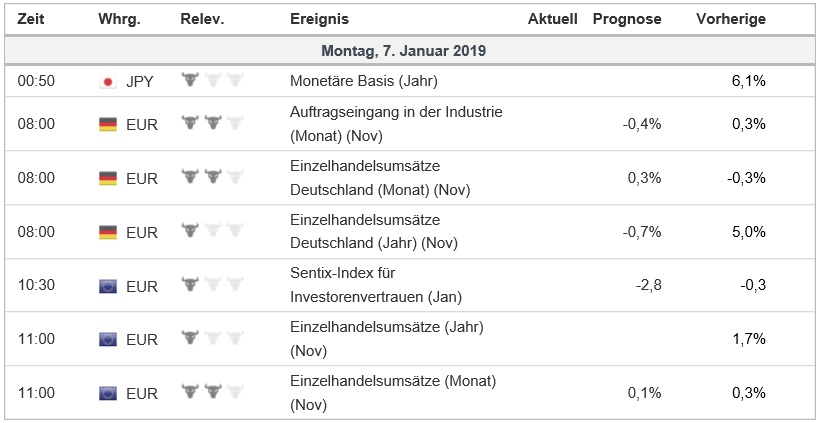Viewport: 820px width, 423px height.
Task: Click the Relev. column header
Action: click(x=202, y=19)
